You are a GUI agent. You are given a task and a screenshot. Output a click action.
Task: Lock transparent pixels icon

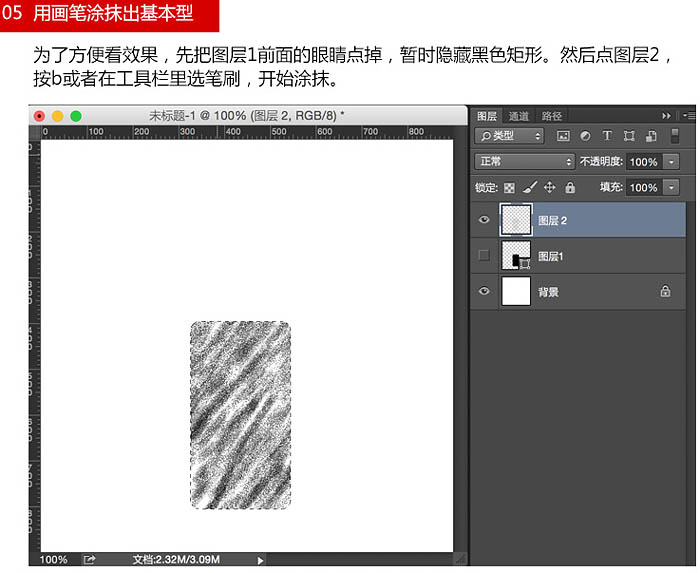(x=509, y=188)
